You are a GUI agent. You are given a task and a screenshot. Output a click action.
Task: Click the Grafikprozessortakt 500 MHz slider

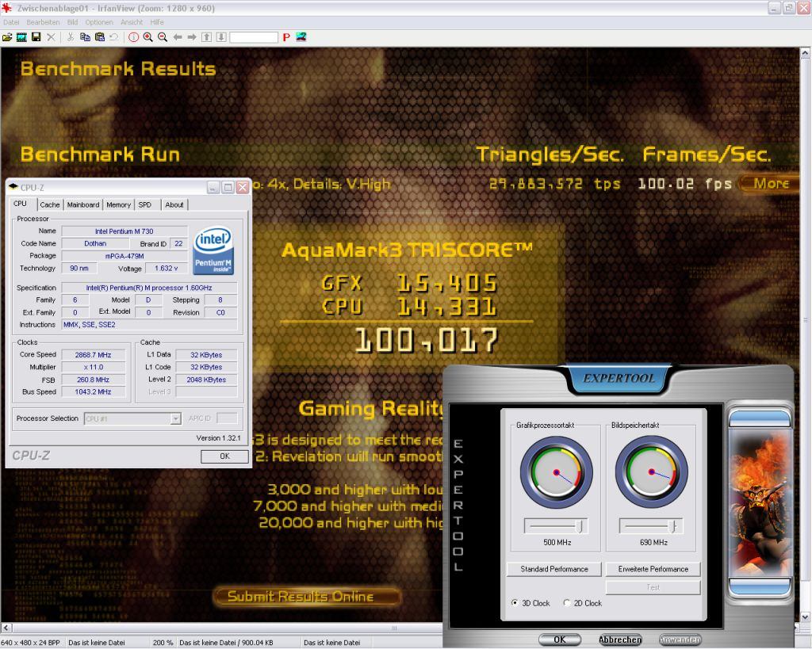coord(556,526)
